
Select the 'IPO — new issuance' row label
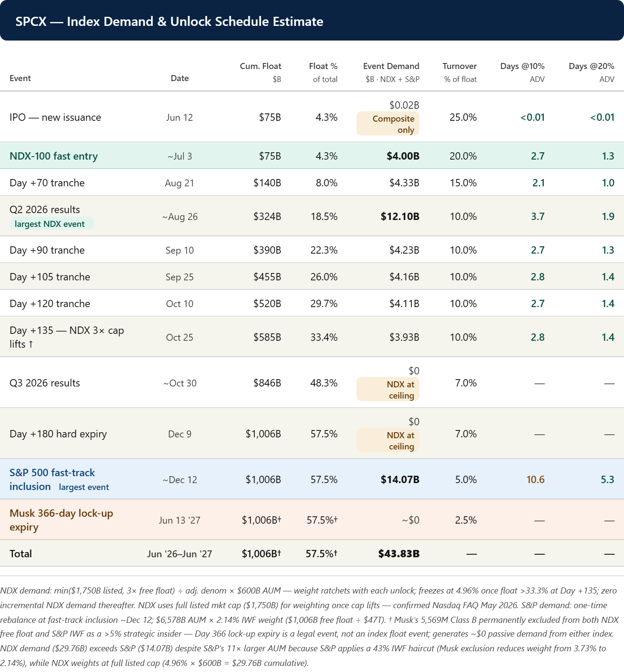pyautogui.click(x=55, y=117)
